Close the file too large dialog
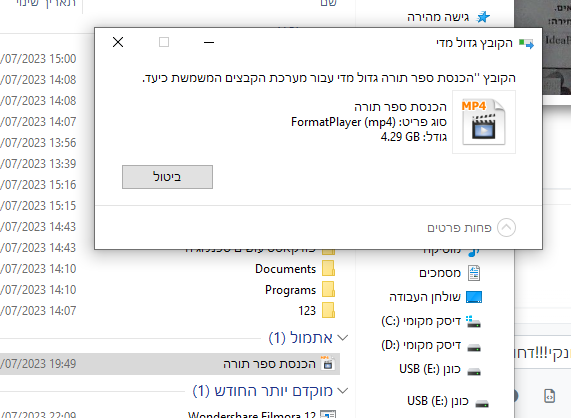 (x=118, y=42)
